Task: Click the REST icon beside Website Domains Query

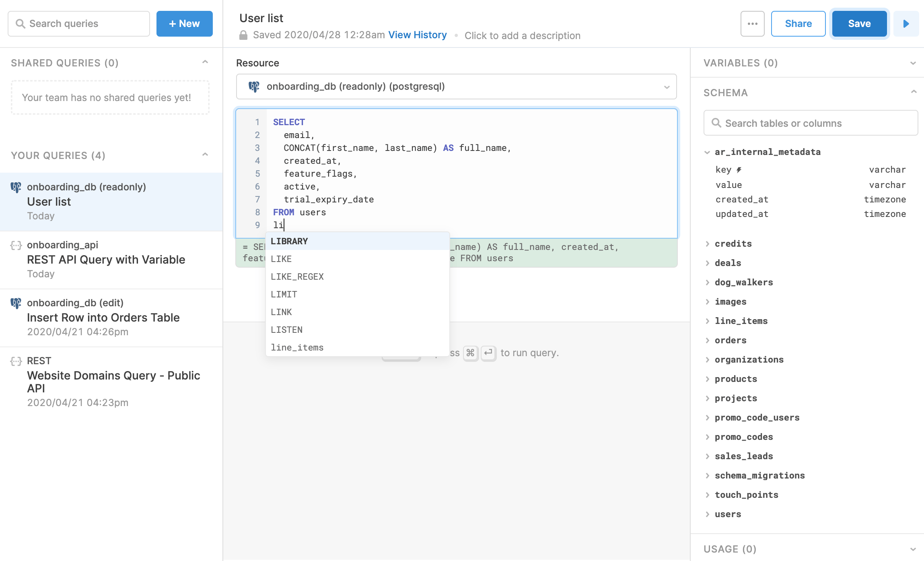Action: (16, 361)
